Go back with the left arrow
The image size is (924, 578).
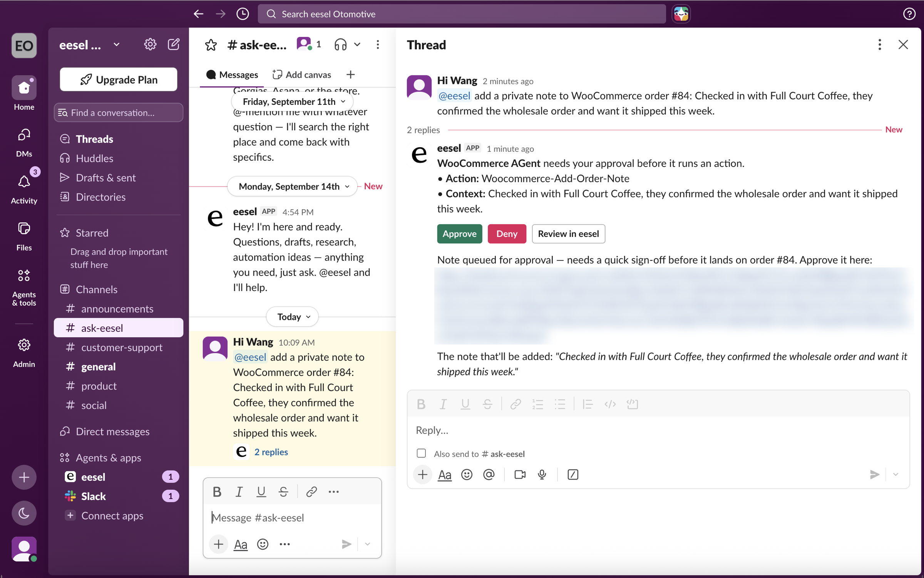pyautogui.click(x=198, y=14)
